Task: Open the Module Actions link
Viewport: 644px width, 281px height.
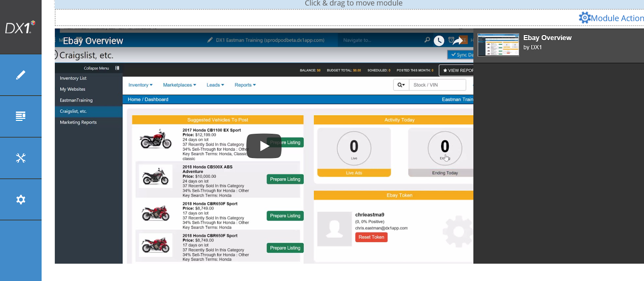Action: coord(617,18)
